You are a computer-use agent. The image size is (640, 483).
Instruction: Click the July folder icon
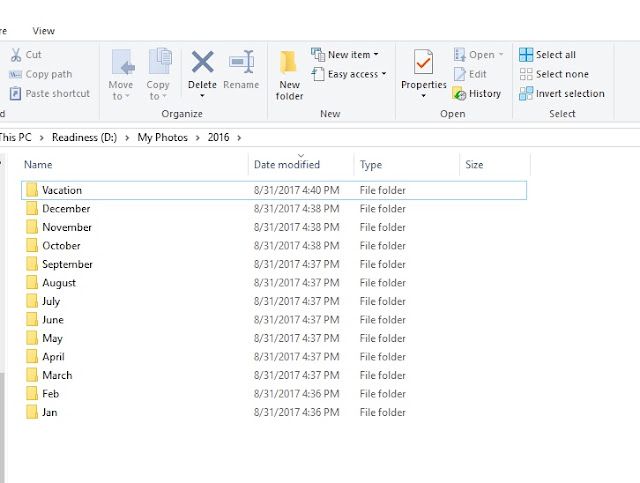tap(32, 301)
